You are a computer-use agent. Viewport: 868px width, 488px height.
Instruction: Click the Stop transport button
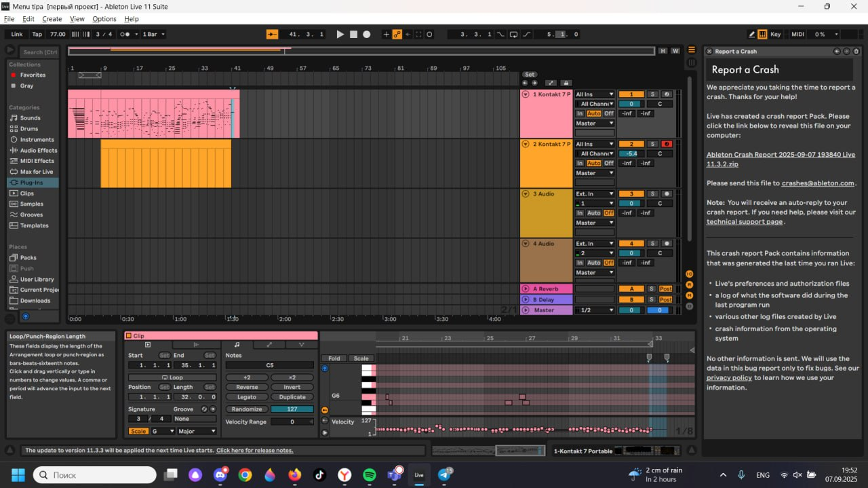(x=353, y=34)
